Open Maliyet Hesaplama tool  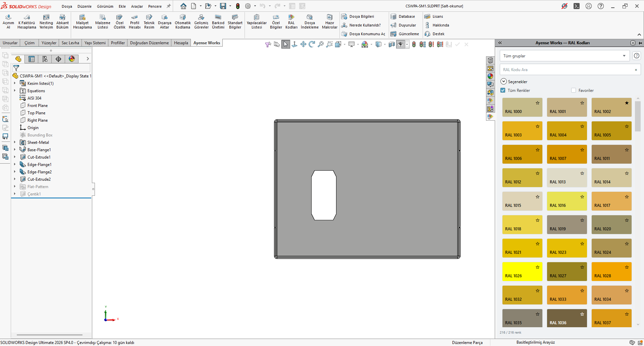(83, 22)
